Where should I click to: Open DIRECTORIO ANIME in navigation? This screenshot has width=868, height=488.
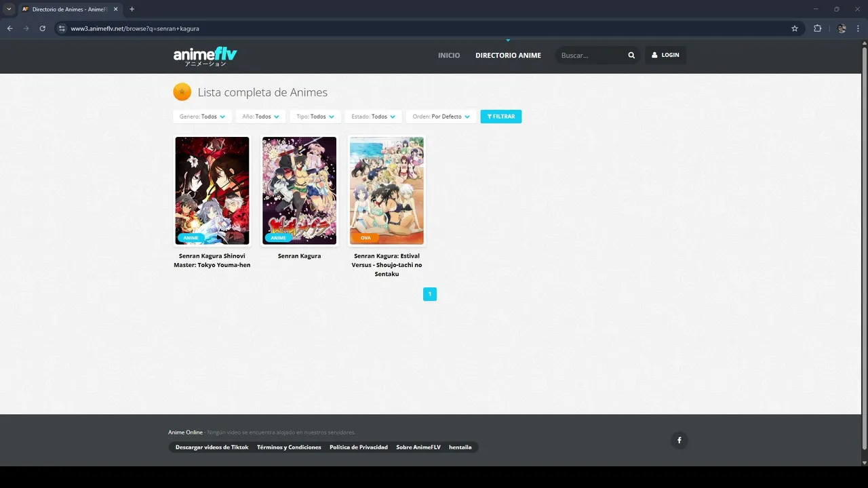click(x=508, y=56)
